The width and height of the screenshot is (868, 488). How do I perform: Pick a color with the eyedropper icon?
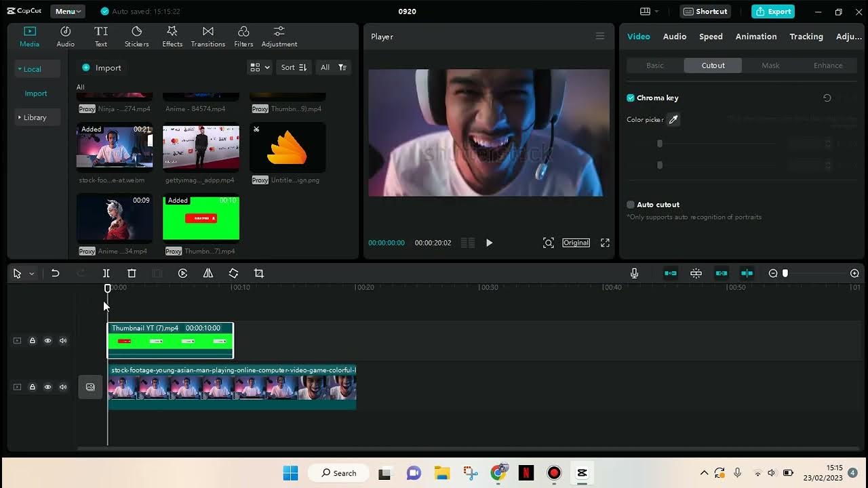673,119
